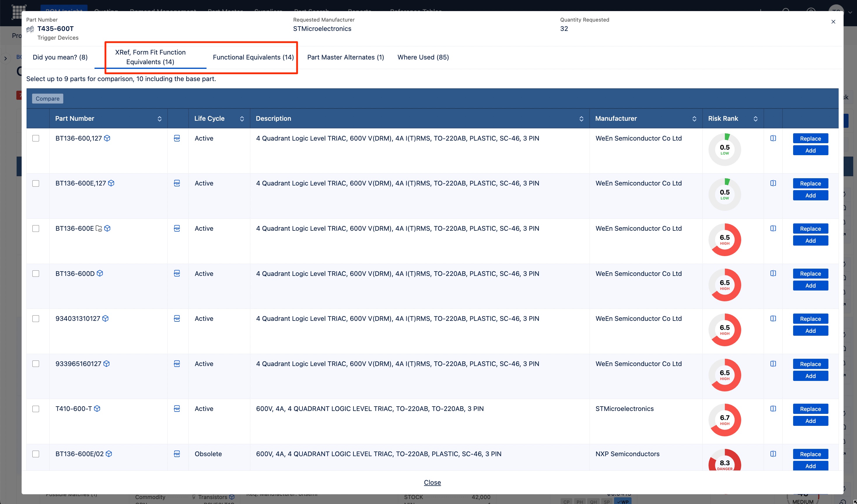Open PDF datasheet for T410-600-T

177,408
